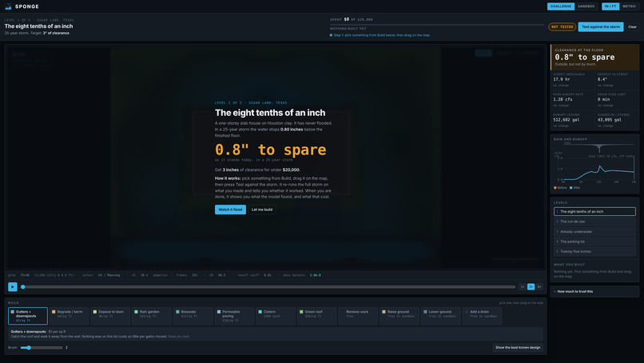Select the Lower ground tool
This screenshot has width=644, height=363.
point(441,316)
